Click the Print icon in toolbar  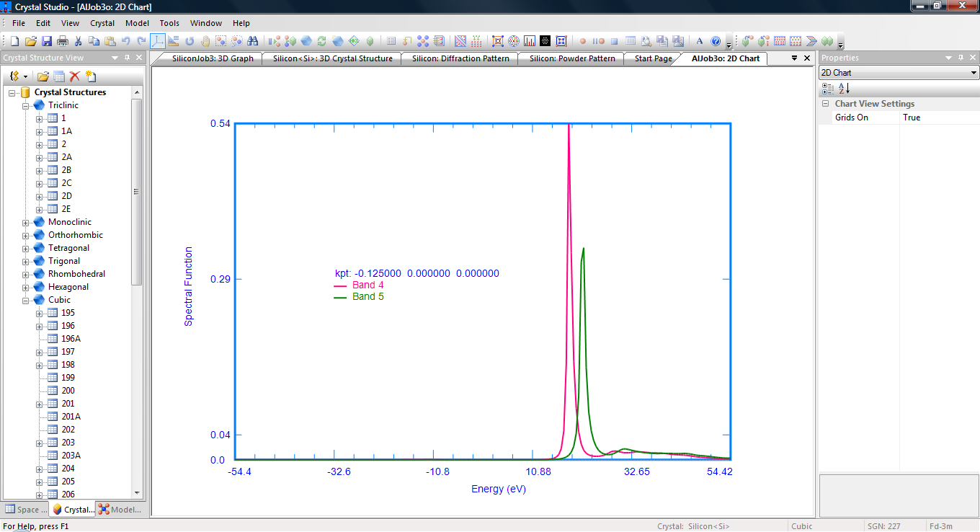pos(63,41)
